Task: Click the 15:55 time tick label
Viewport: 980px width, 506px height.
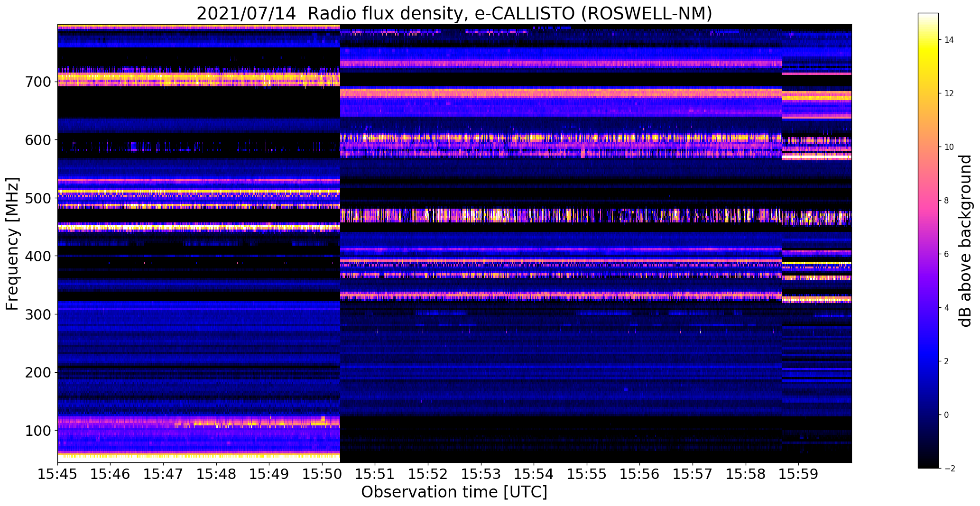Action: (587, 474)
